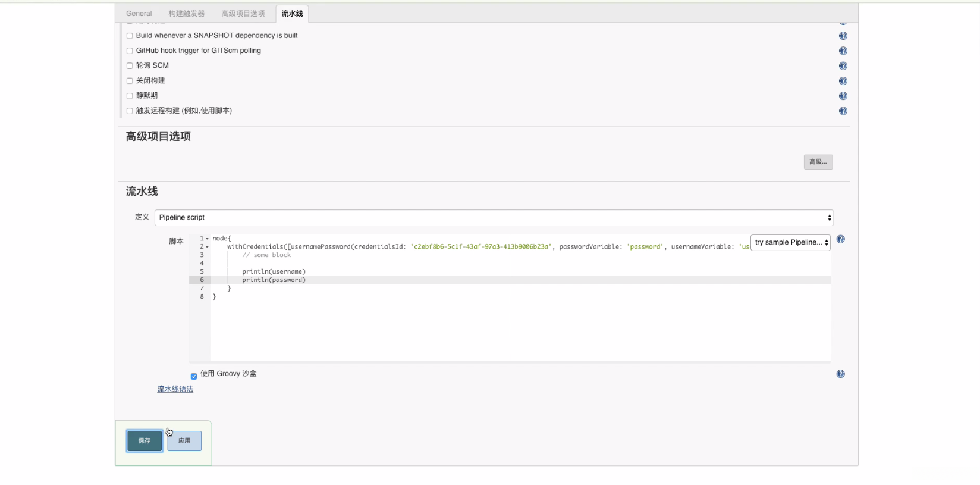Open help icon for the 脚本 editor

point(840,239)
